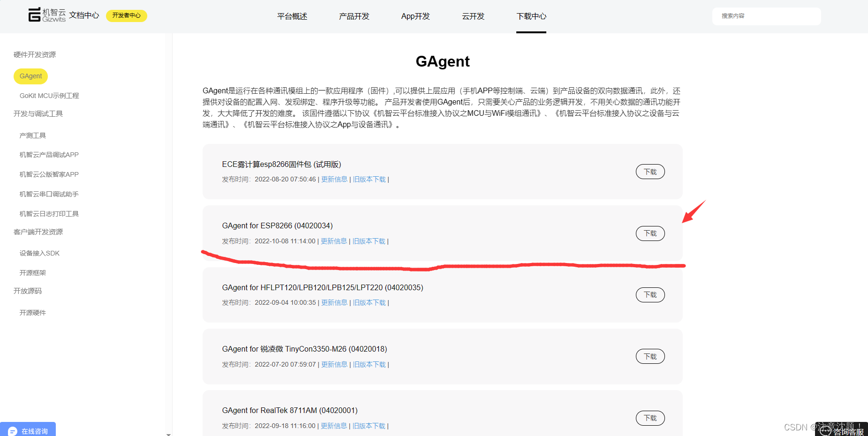Open 机智云公版智家APP sidebar item
The height and width of the screenshot is (436, 868).
49,174
